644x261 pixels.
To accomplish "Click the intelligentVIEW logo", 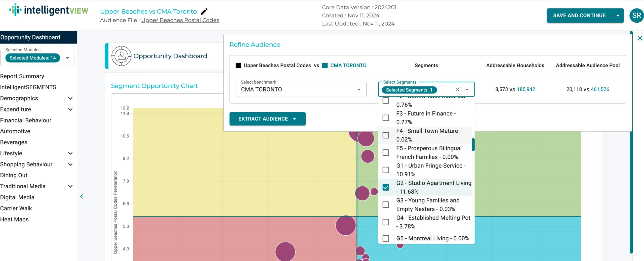I will 49,10.
